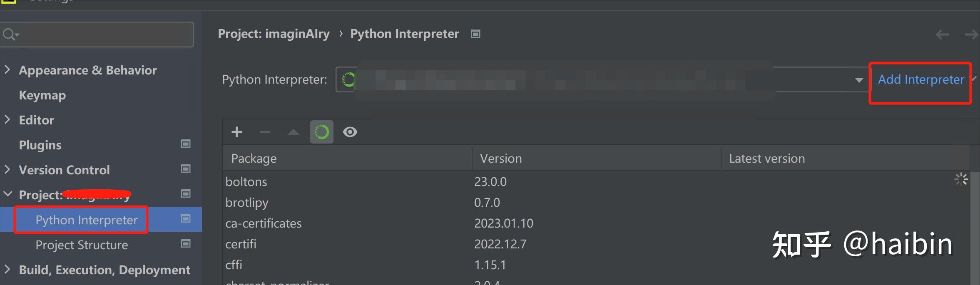Click the Version column header
Image resolution: width=980 pixels, height=285 pixels.
pyautogui.click(x=596, y=158)
